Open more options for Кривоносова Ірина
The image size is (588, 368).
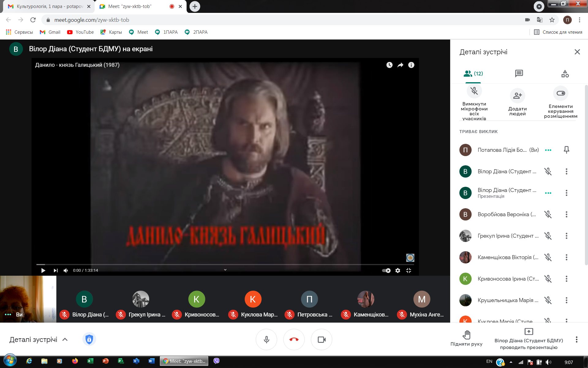tap(567, 279)
